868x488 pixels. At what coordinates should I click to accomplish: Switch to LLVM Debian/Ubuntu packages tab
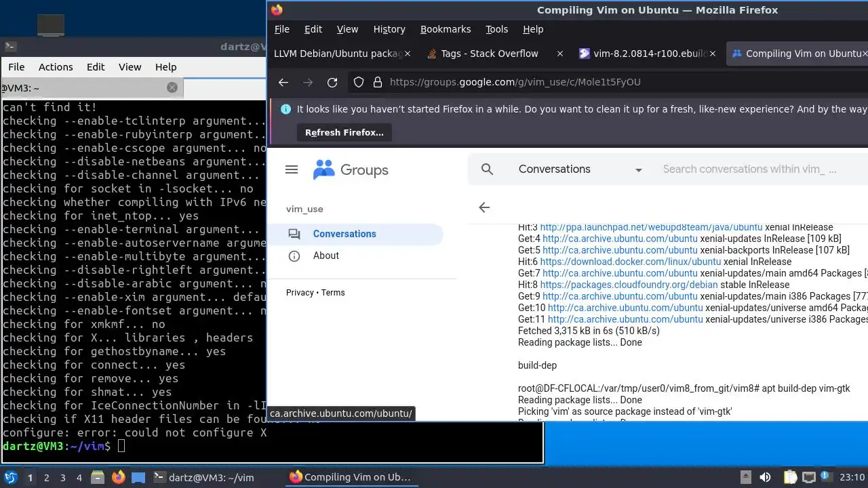[337, 54]
